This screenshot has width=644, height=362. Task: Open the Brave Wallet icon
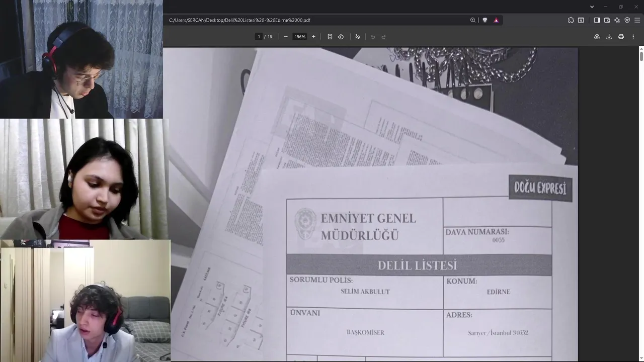point(607,20)
